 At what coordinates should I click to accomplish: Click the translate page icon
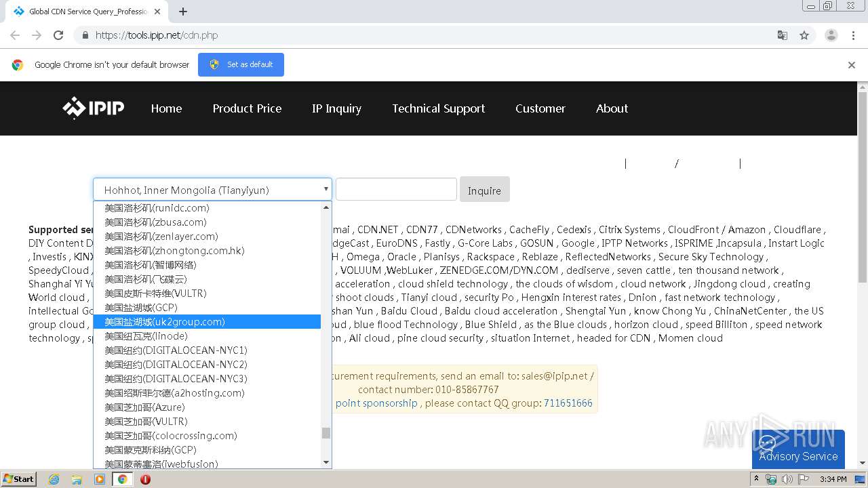coord(782,35)
